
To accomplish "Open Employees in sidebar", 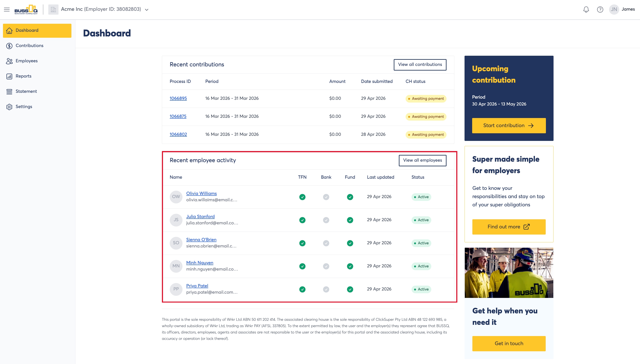I will pyautogui.click(x=37, y=61).
